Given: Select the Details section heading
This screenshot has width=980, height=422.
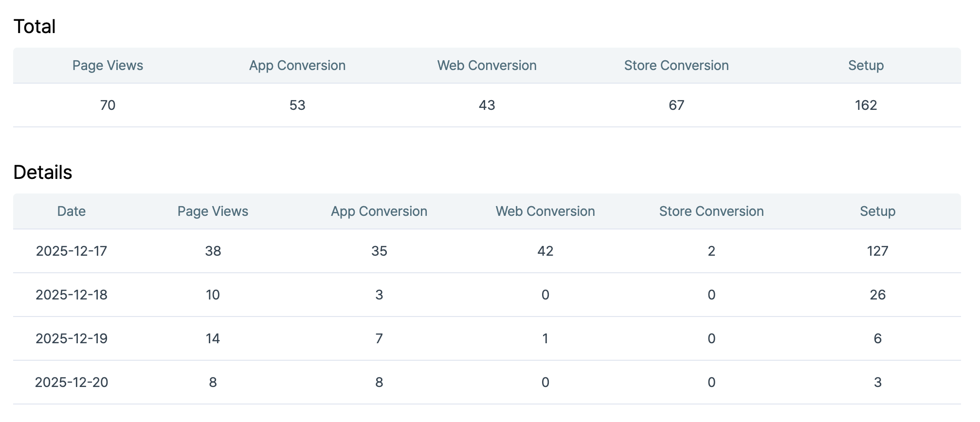Looking at the screenshot, I should (43, 173).
